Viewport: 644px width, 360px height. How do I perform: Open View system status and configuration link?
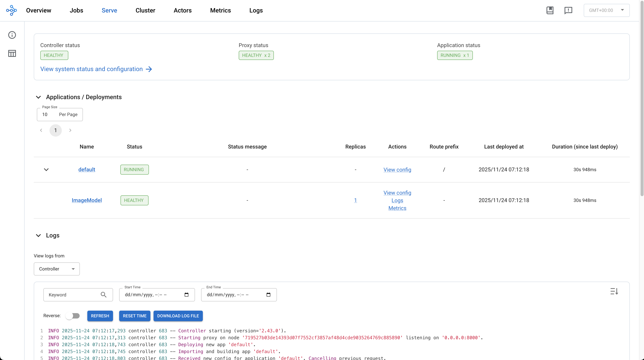[x=96, y=69]
